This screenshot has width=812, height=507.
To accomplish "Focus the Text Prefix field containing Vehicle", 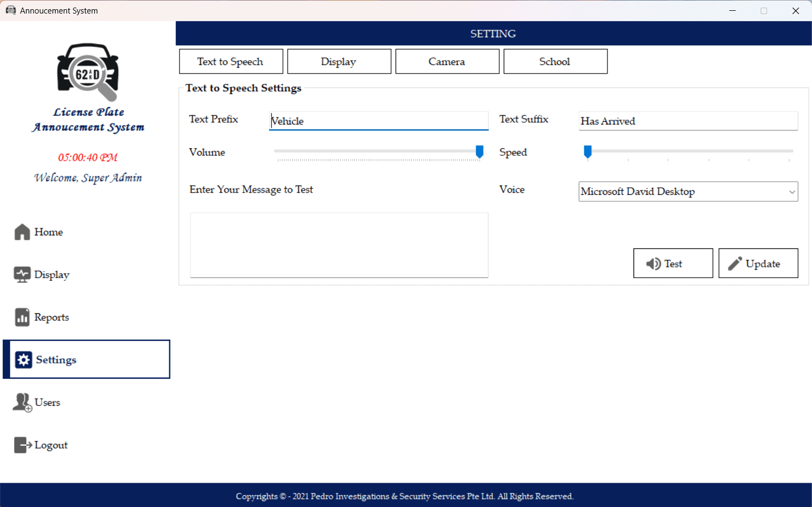I will point(379,121).
